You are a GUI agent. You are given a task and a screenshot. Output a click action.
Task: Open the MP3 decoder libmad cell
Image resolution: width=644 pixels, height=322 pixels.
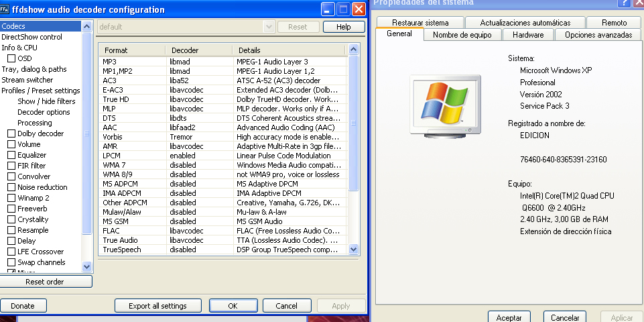200,62
